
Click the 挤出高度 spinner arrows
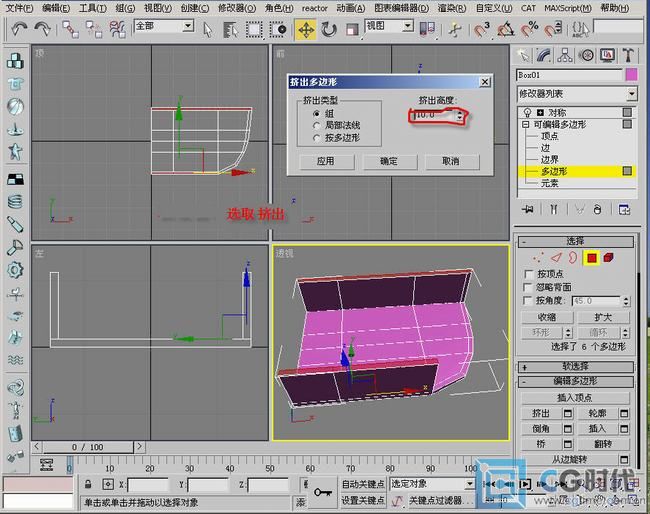tap(459, 116)
